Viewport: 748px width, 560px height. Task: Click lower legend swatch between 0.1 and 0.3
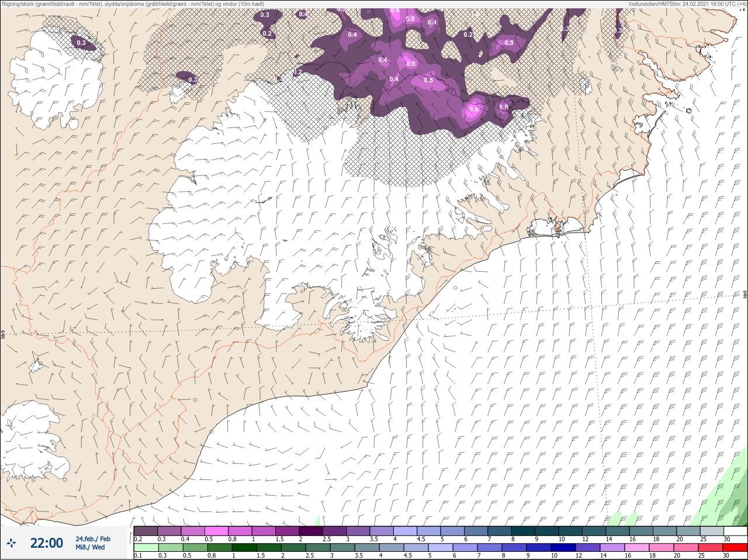point(146,548)
